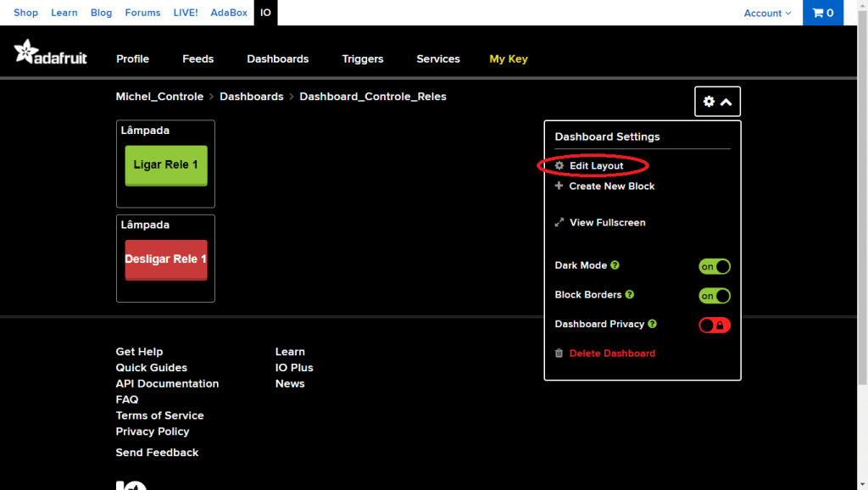Click the Block Borders help question icon
868x490 pixels.
click(x=630, y=294)
